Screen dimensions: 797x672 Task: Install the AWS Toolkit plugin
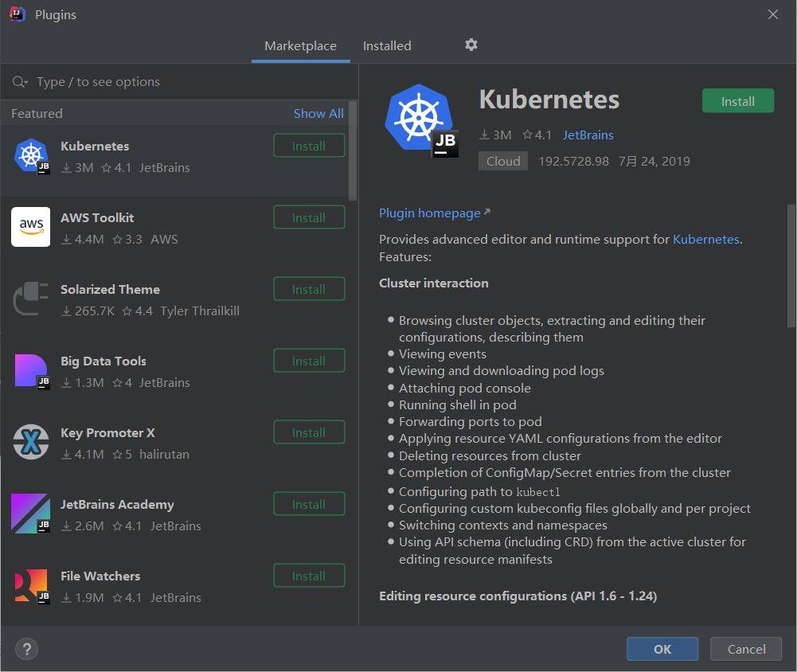309,217
